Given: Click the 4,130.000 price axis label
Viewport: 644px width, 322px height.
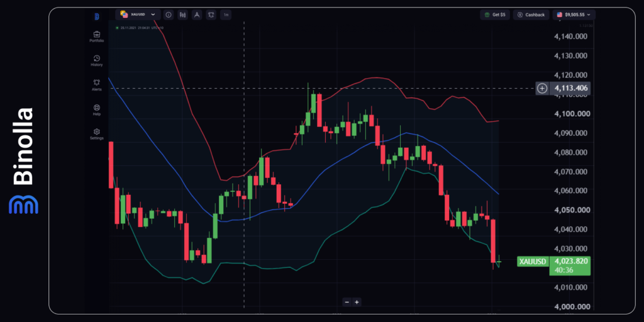Looking at the screenshot, I should (571, 55).
